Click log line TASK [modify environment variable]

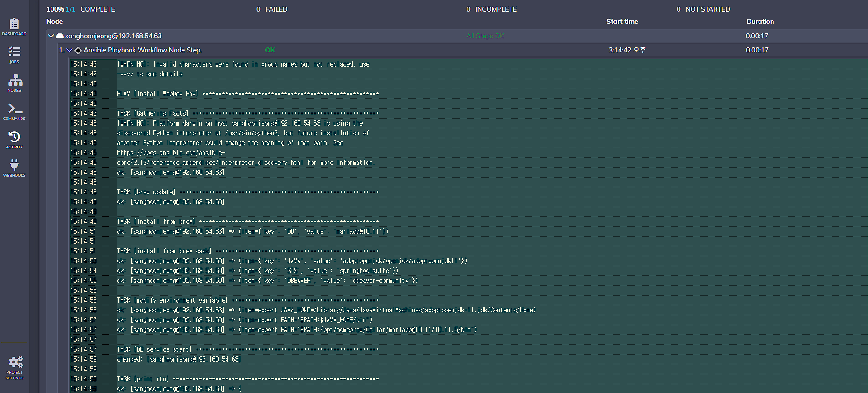[248, 300]
